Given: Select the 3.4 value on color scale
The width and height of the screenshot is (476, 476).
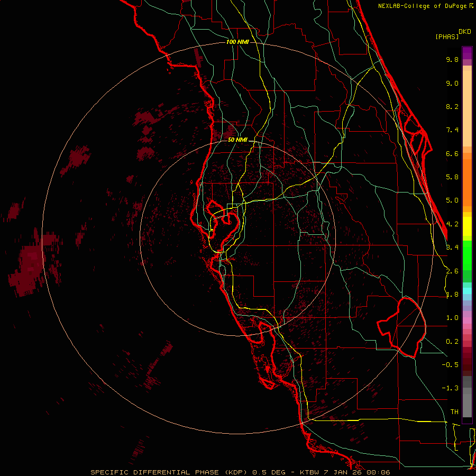Looking at the screenshot, I should [452, 248].
